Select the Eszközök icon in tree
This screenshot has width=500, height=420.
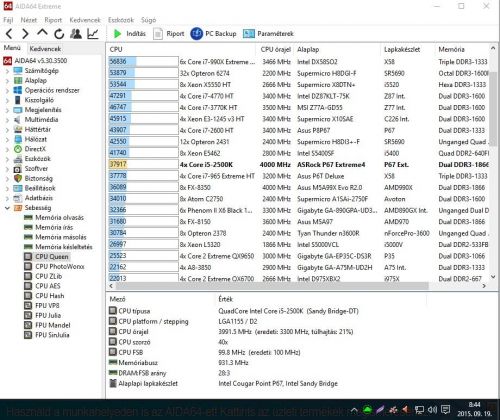(18, 159)
